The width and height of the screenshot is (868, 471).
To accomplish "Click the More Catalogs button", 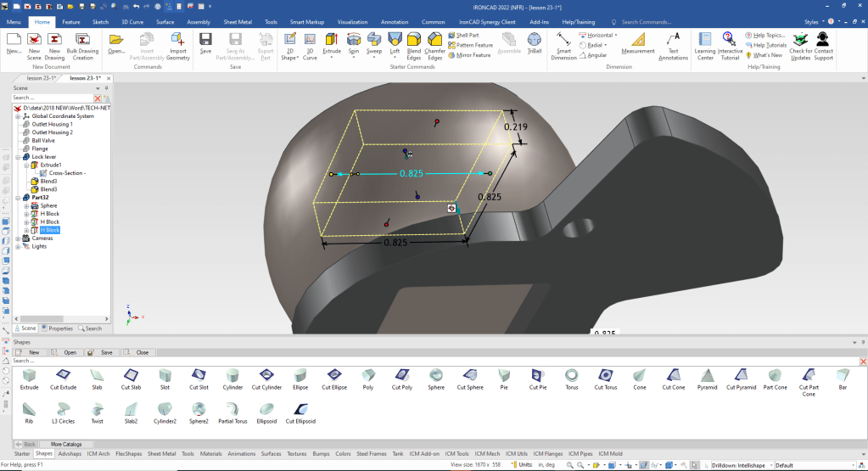I will click(66, 444).
